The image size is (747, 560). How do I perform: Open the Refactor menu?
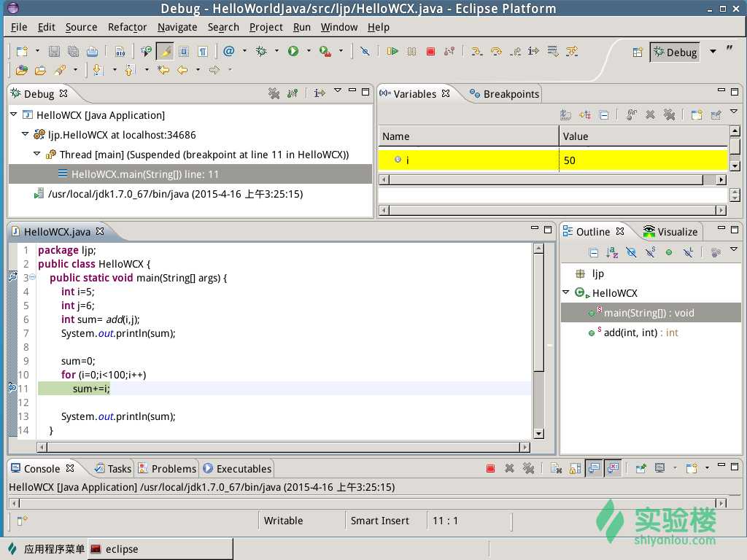coord(127,27)
